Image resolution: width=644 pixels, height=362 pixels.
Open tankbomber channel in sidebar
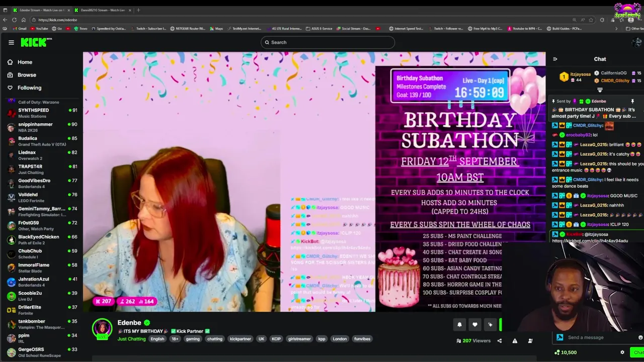pos(41,324)
